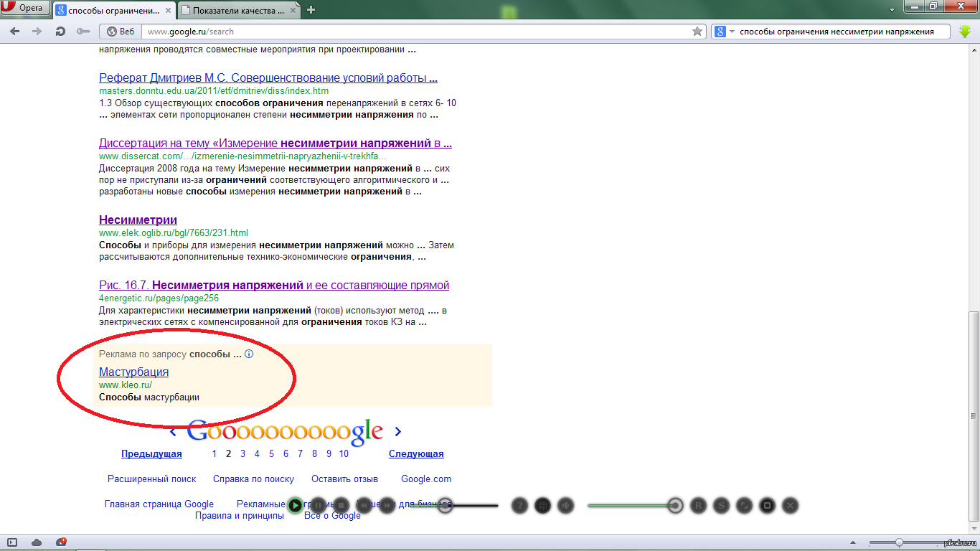
Task: Open 'Главная страница Google' link
Action: tap(159, 504)
